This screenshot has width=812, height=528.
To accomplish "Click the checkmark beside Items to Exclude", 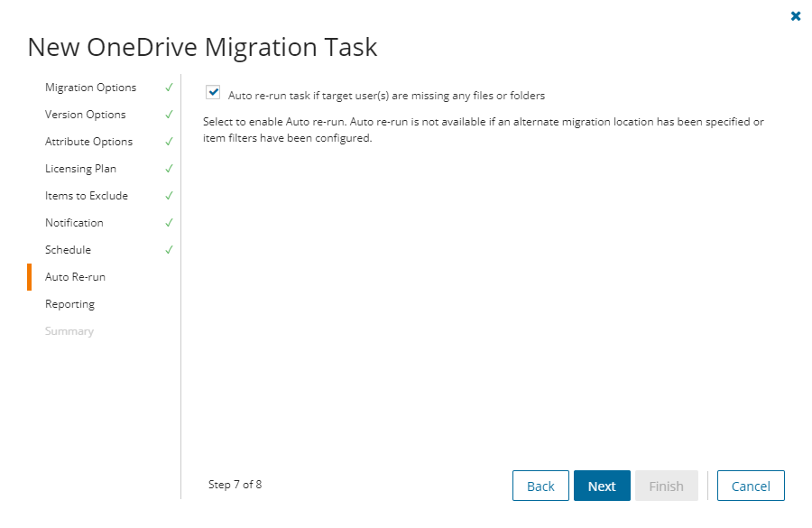I will tap(168, 196).
